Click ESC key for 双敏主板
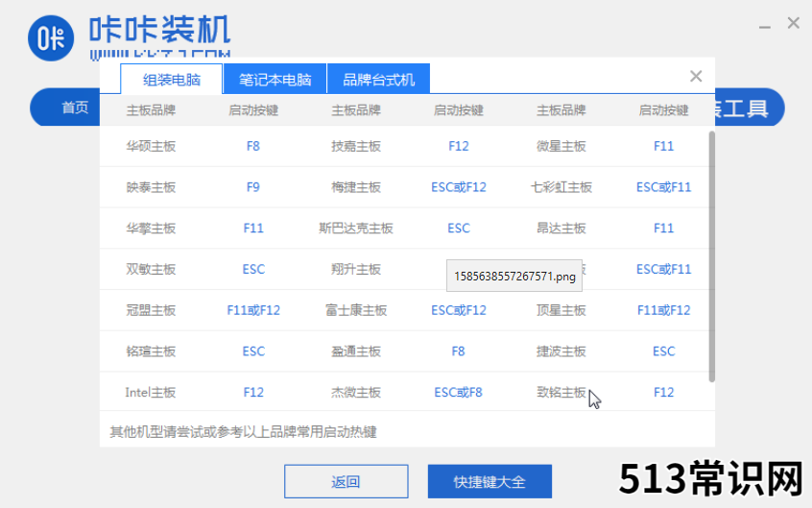Viewport: 812px width, 508px height. (x=253, y=269)
